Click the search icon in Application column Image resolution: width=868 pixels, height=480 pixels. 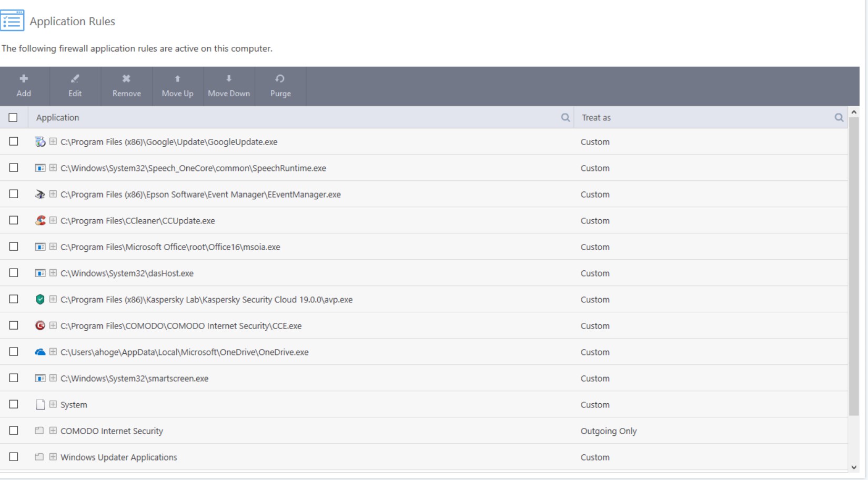coord(566,118)
